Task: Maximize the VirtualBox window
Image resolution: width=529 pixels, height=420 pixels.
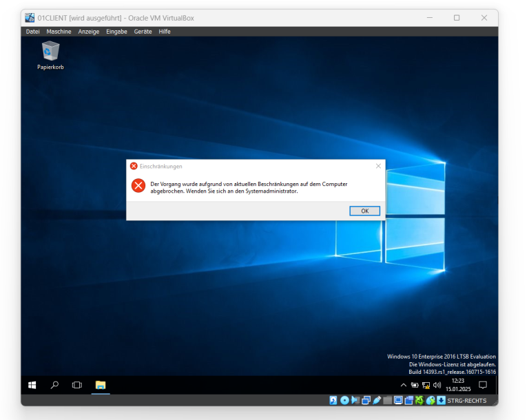Action: 457,17
